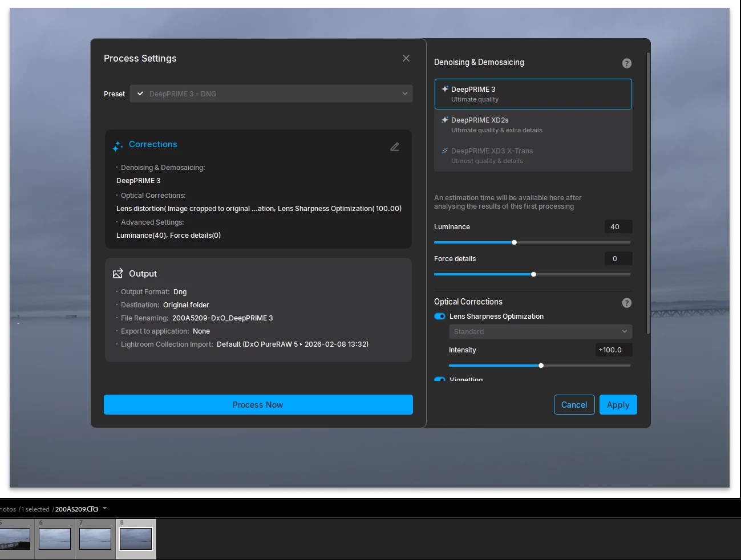Open the Optical Corrections help icon
This screenshot has height=560, width=741.
point(626,303)
